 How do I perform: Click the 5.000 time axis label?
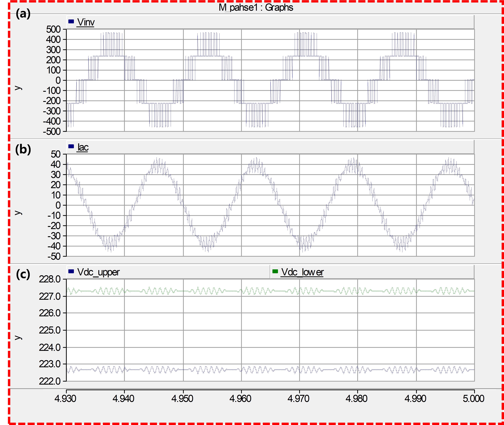click(473, 399)
